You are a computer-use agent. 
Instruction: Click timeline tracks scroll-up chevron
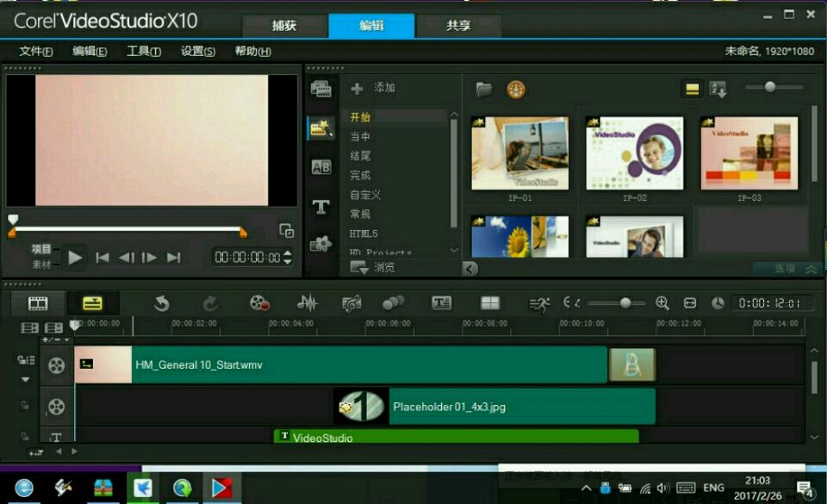point(814,351)
